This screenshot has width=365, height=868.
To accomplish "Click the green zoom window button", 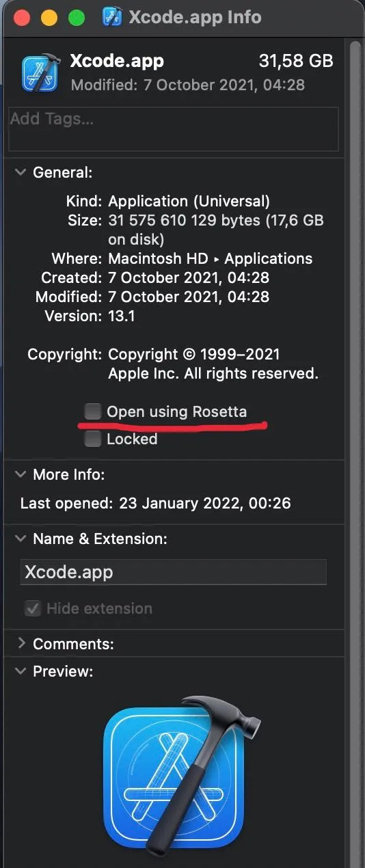I will [x=77, y=17].
